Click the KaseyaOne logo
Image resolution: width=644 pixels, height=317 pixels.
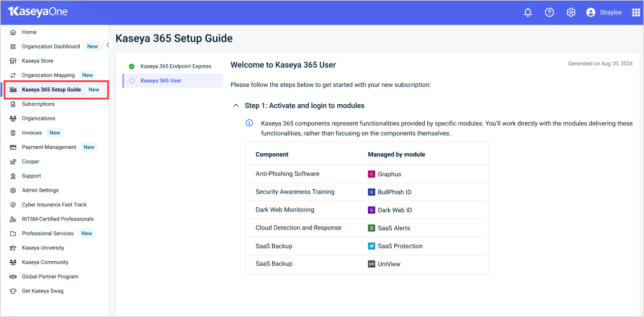click(x=38, y=11)
